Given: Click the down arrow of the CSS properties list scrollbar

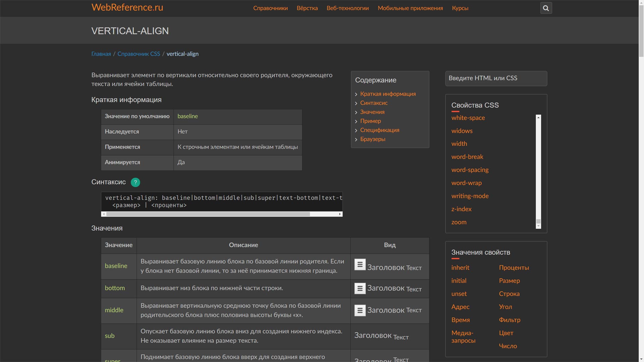Looking at the screenshot, I should tap(538, 226).
